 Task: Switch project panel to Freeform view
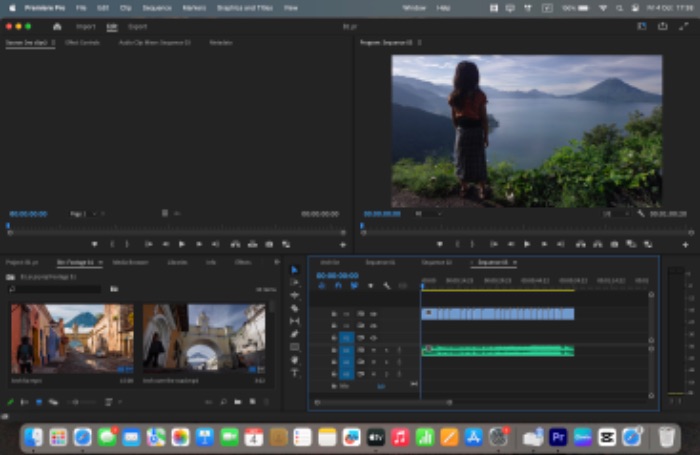coord(54,402)
